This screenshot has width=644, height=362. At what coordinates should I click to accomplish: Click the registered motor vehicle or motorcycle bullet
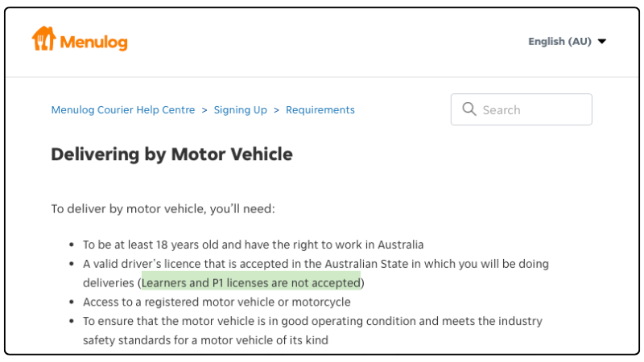[x=217, y=302]
